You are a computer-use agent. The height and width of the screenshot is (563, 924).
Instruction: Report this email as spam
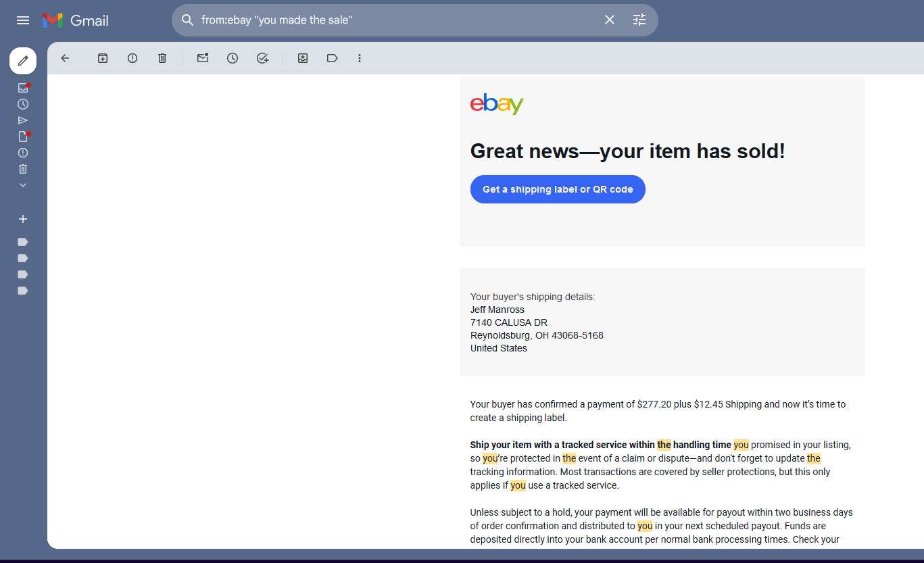tap(132, 58)
